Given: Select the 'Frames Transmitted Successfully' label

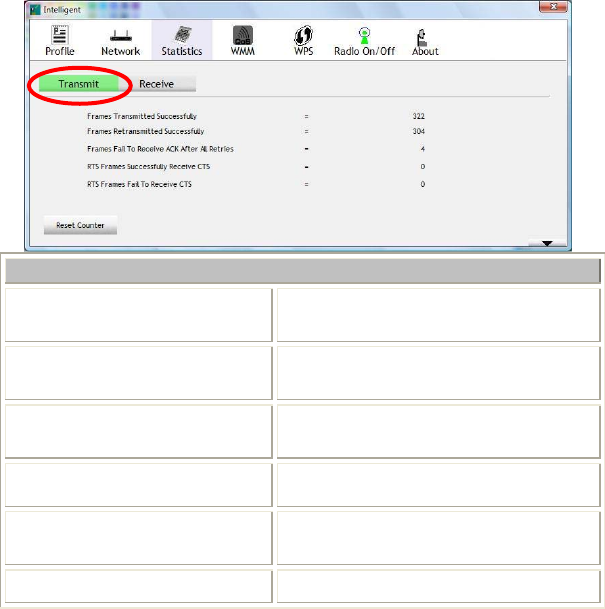Looking at the screenshot, I should (x=142, y=116).
